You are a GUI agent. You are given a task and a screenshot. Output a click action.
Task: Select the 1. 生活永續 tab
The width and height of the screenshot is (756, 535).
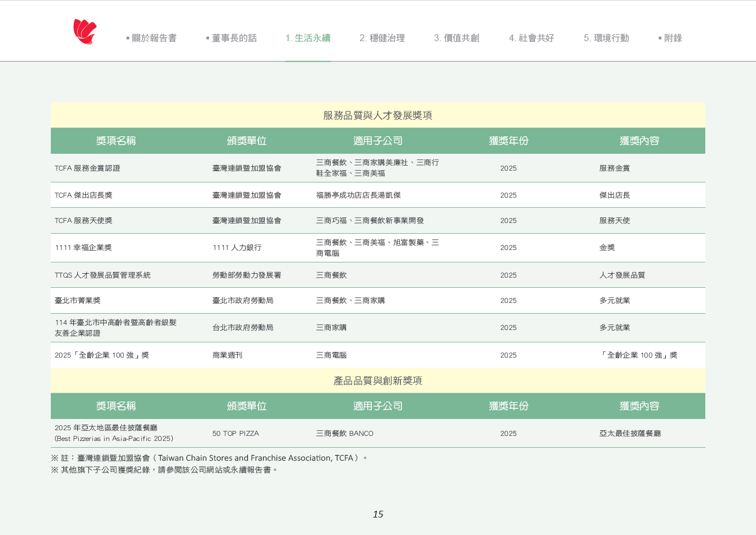[x=308, y=38]
